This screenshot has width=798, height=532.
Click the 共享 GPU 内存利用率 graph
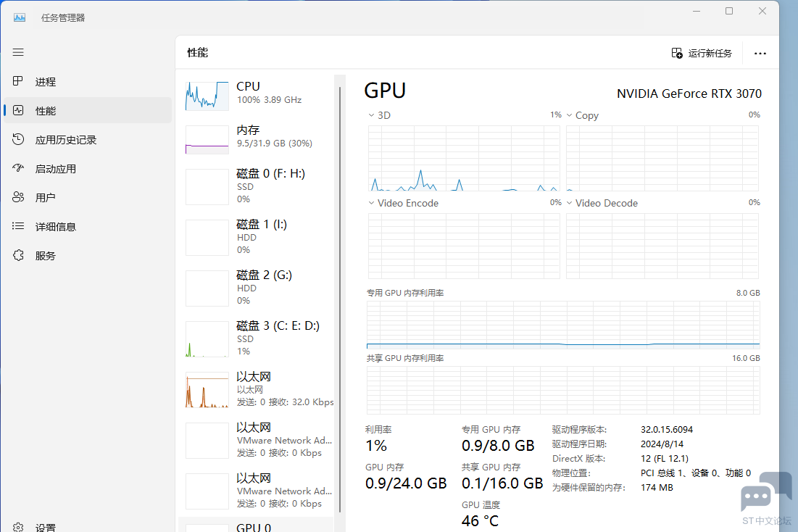click(x=563, y=390)
